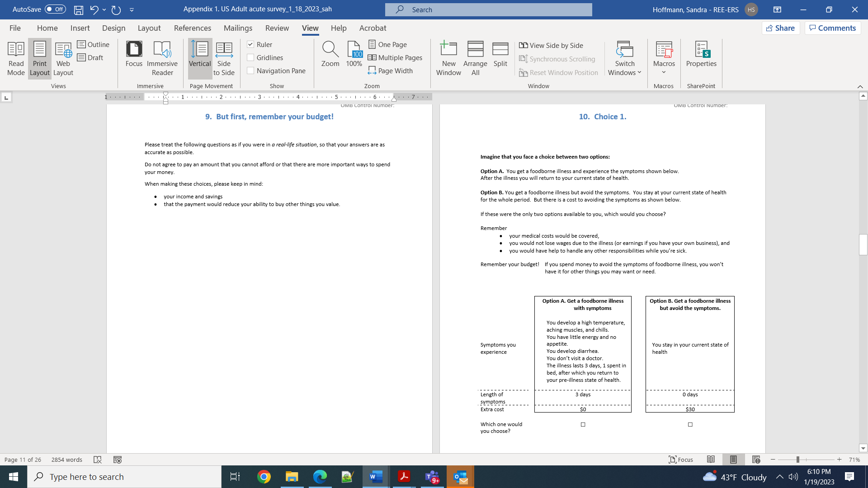868x488 pixels.
Task: Open the References tab
Action: point(192,28)
